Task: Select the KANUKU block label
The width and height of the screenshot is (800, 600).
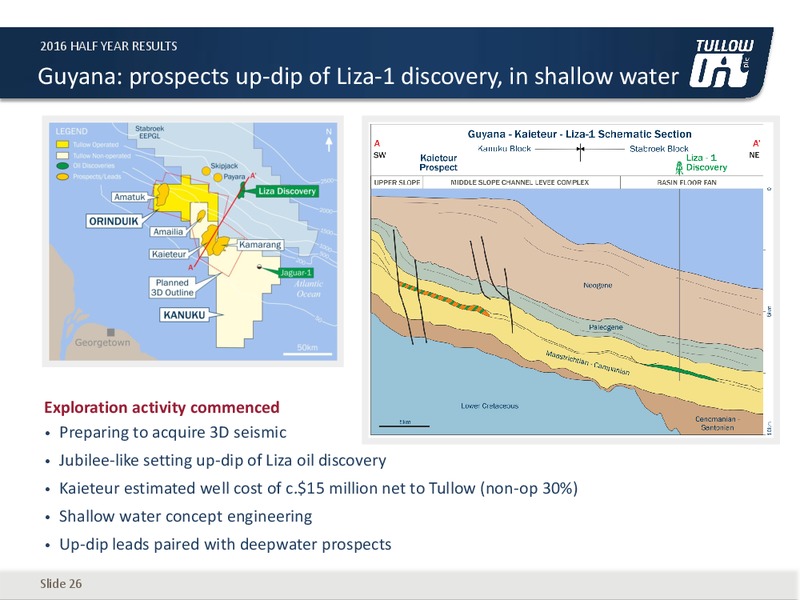Action: [x=184, y=315]
